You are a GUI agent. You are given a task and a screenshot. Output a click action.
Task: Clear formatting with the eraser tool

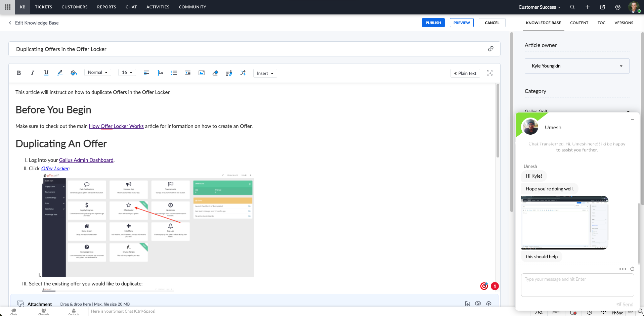215,73
